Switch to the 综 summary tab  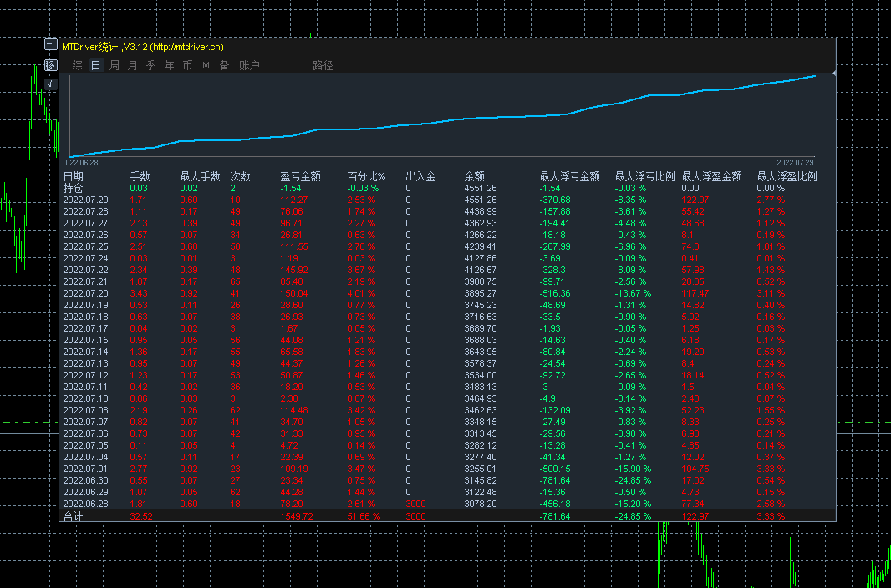78,65
